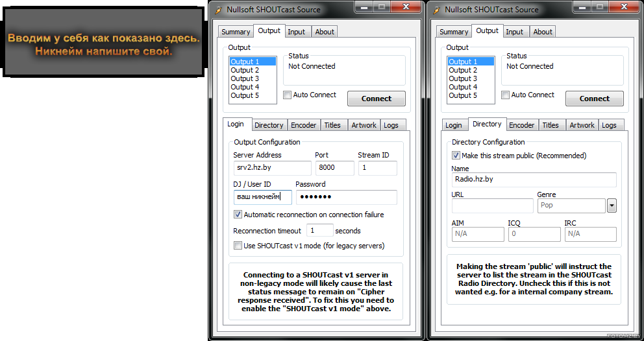
Task: Click the Reconnection timeout seconds field
Action: (320, 230)
